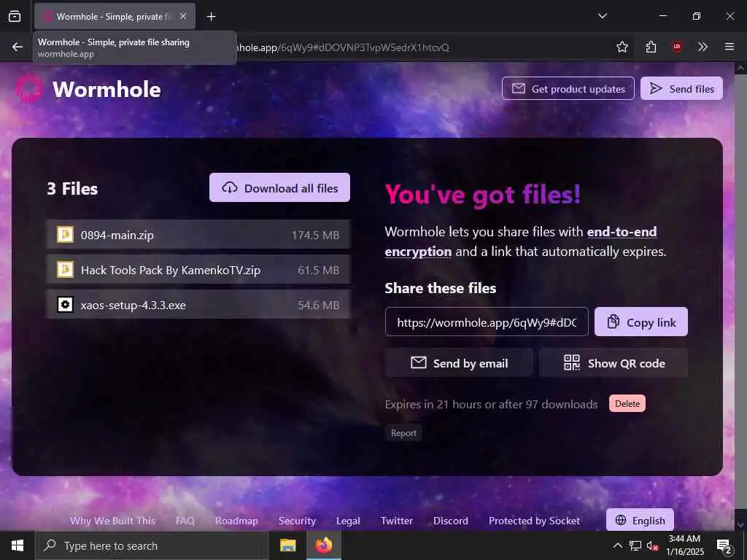Click the browser address bar URL
The height and width of the screenshot is (560, 747).
pos(343,47)
